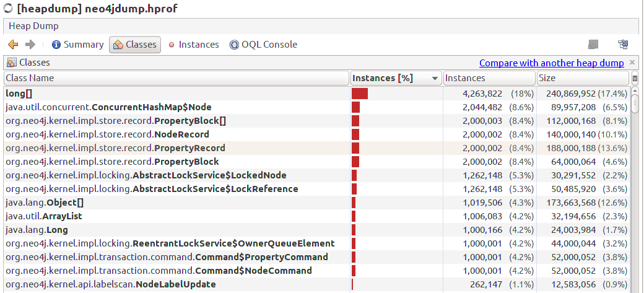The image size is (644, 293).
Task: Click the grayed icon beside the hierarchy icon
Action: [x=593, y=45]
